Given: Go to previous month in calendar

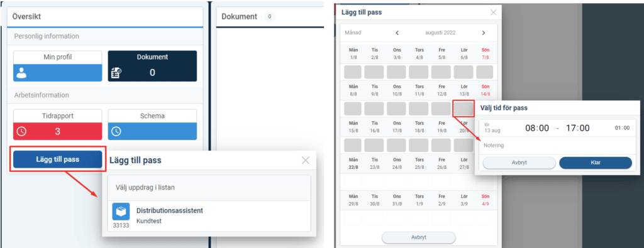Looking at the screenshot, I should click(x=397, y=33).
